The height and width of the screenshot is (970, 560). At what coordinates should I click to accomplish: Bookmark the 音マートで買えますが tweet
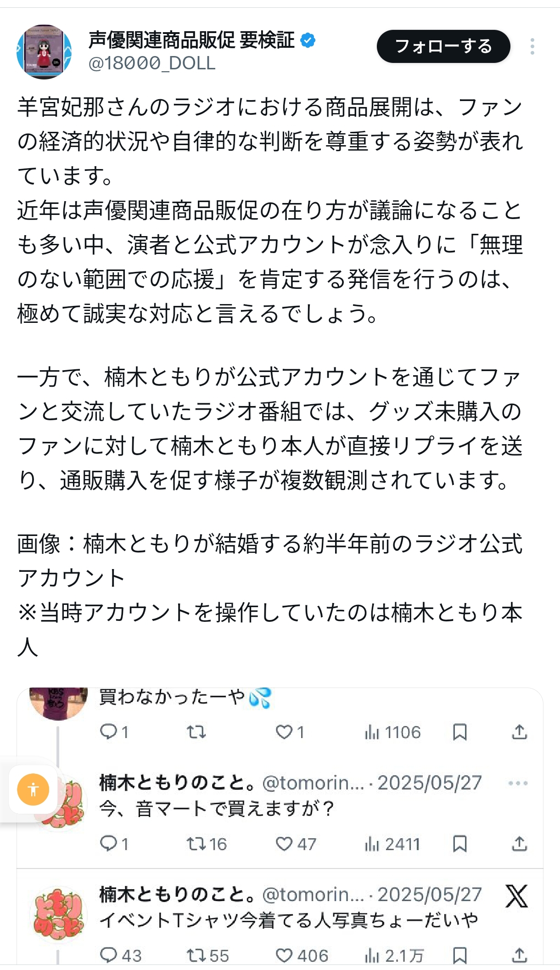pyautogui.click(x=459, y=843)
